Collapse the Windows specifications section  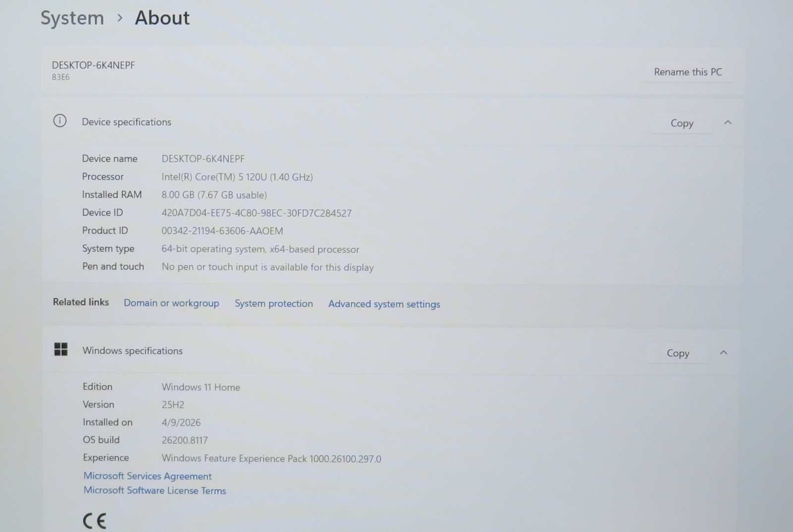[724, 353]
